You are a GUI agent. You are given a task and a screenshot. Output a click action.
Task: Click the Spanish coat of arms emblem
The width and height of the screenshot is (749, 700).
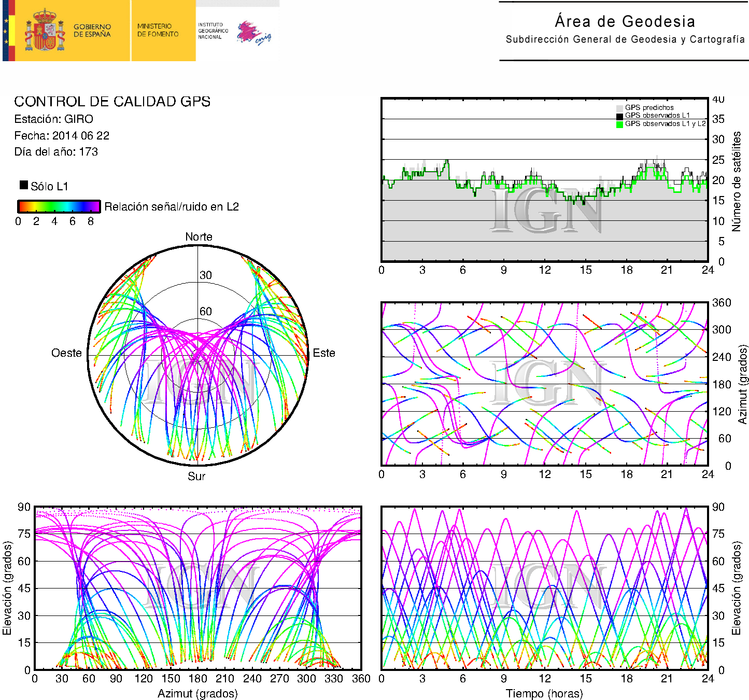(x=45, y=30)
